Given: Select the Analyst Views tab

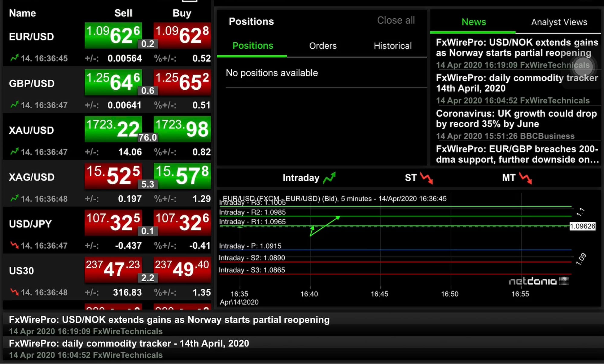Looking at the screenshot, I should click(x=559, y=22).
